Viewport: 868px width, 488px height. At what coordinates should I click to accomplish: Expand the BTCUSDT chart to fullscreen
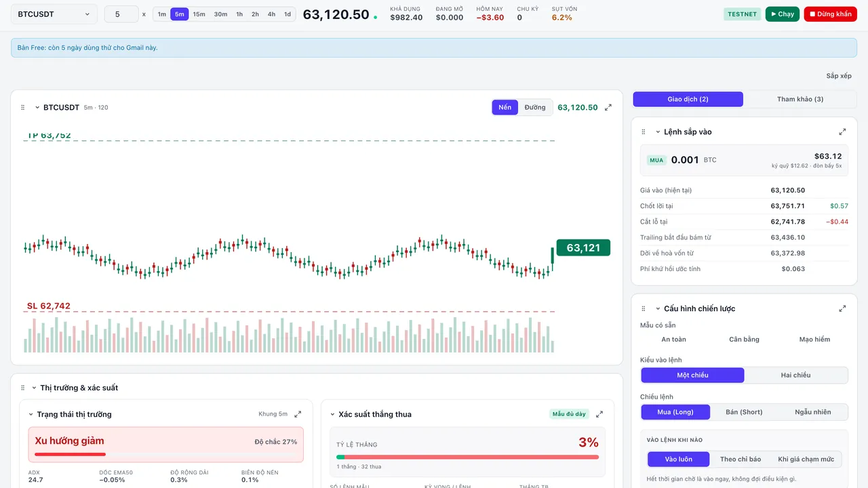[608, 107]
